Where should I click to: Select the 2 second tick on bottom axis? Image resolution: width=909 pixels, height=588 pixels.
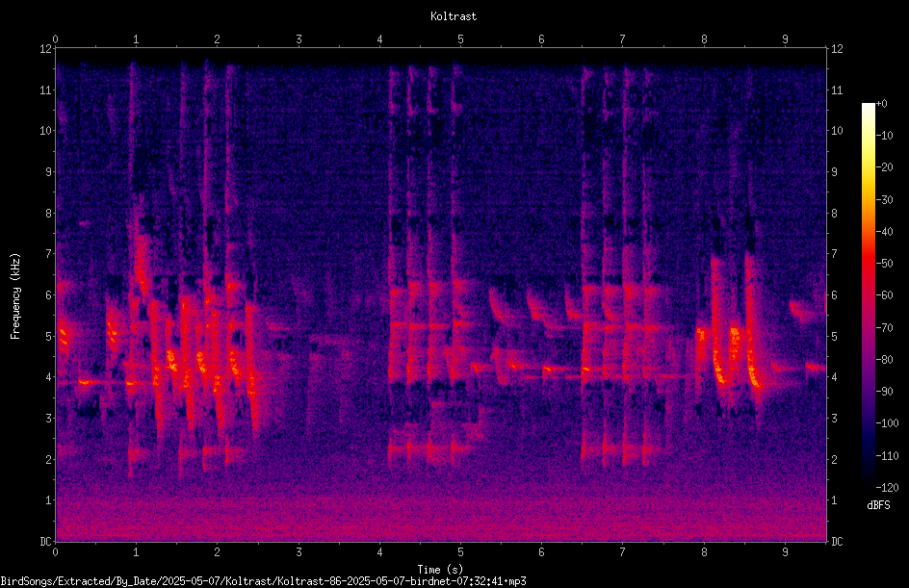pos(217,552)
